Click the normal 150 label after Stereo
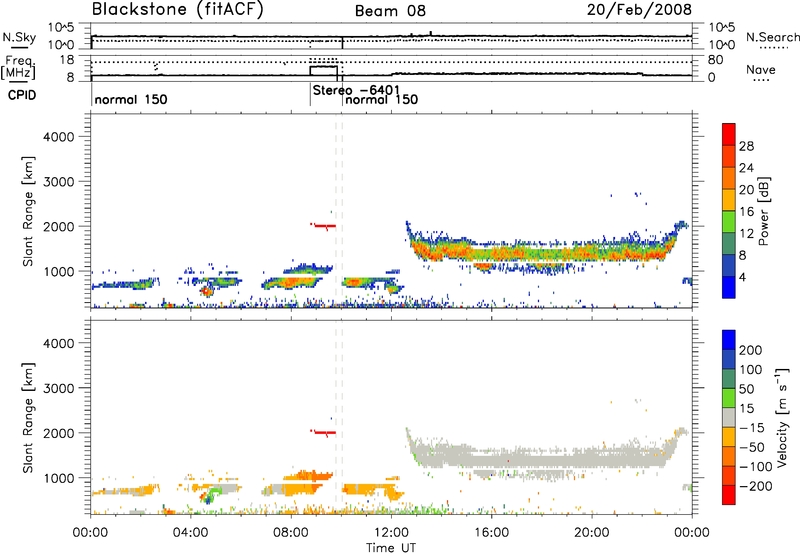800x554 pixels. [x=381, y=99]
